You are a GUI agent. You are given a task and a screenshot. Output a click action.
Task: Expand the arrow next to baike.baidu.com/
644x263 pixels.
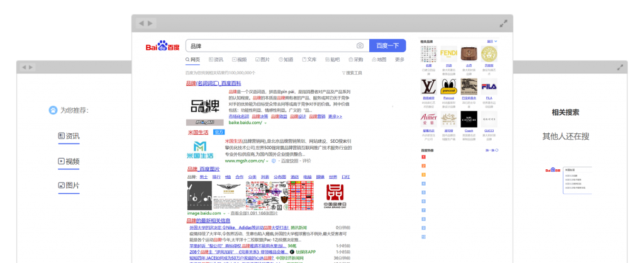pos(265,123)
